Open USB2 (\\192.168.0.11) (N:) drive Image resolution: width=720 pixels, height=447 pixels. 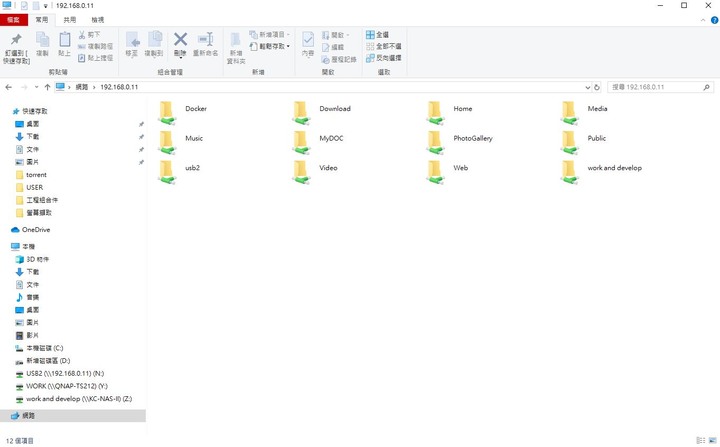pos(60,373)
